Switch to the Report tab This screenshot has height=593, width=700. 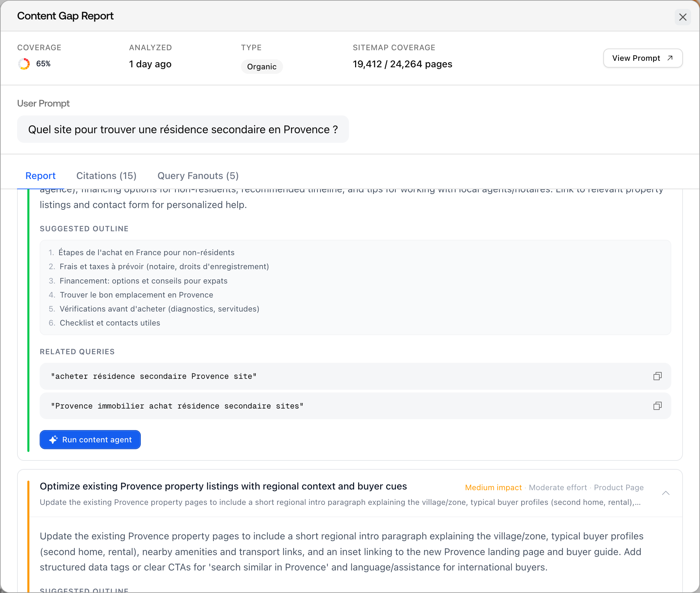(40, 176)
